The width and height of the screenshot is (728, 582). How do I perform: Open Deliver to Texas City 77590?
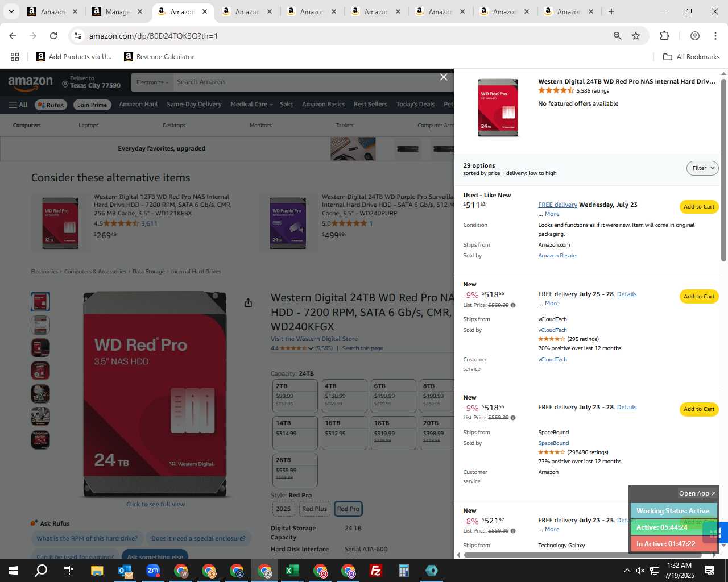click(92, 82)
